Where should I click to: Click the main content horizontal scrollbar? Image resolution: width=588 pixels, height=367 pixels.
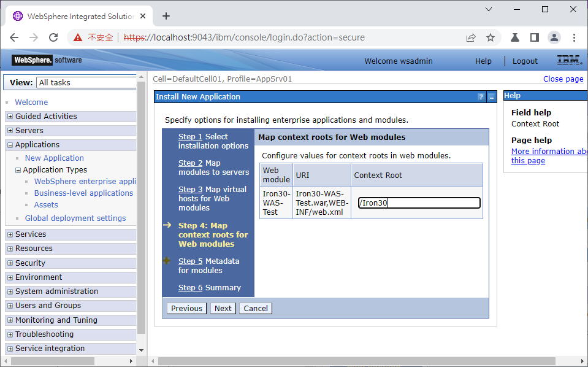coord(356,361)
